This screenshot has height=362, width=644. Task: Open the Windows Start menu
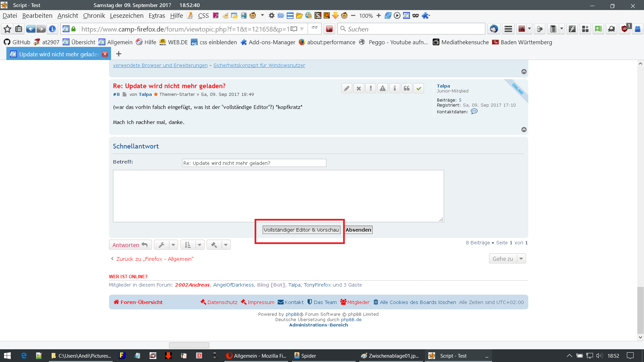[7, 356]
